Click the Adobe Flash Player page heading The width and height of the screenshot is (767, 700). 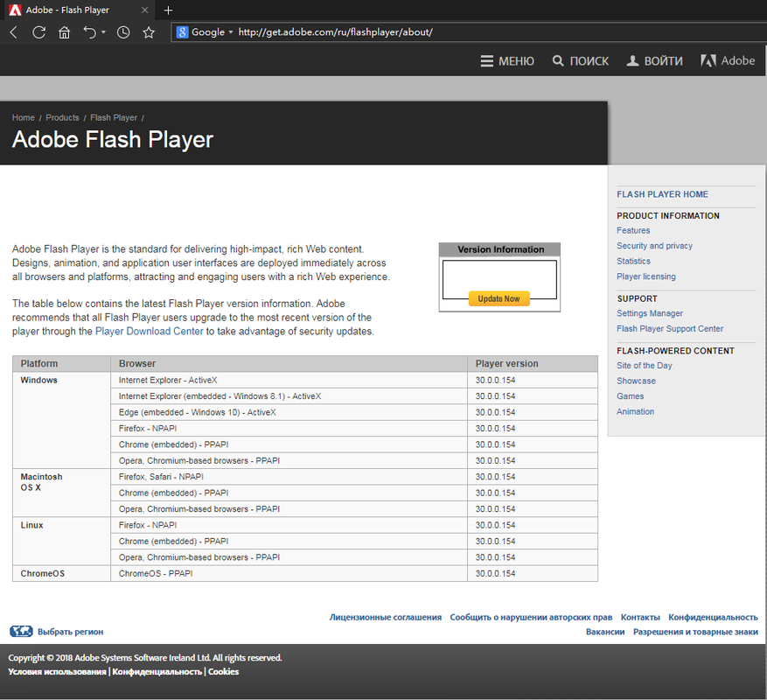[x=113, y=139]
